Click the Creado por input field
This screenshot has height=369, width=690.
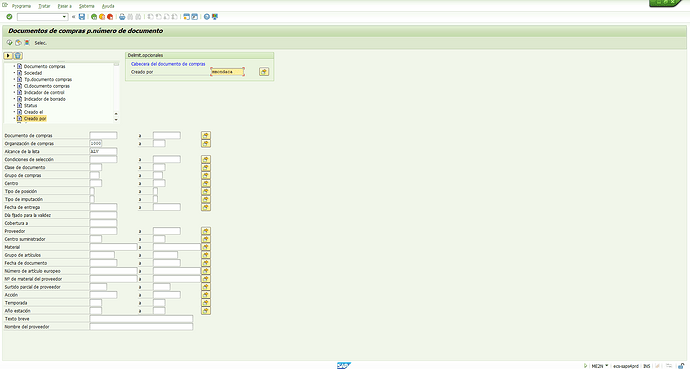[x=228, y=72]
